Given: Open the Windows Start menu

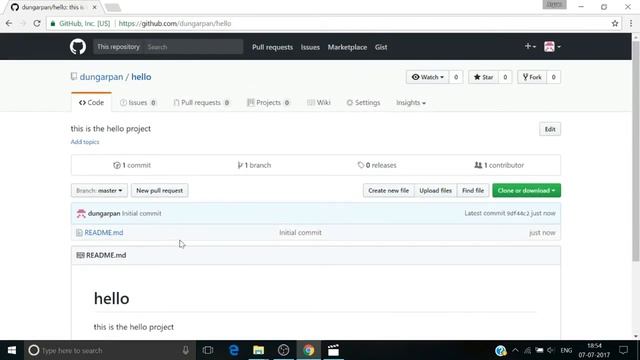Looking at the screenshot, I should coord(12,350).
